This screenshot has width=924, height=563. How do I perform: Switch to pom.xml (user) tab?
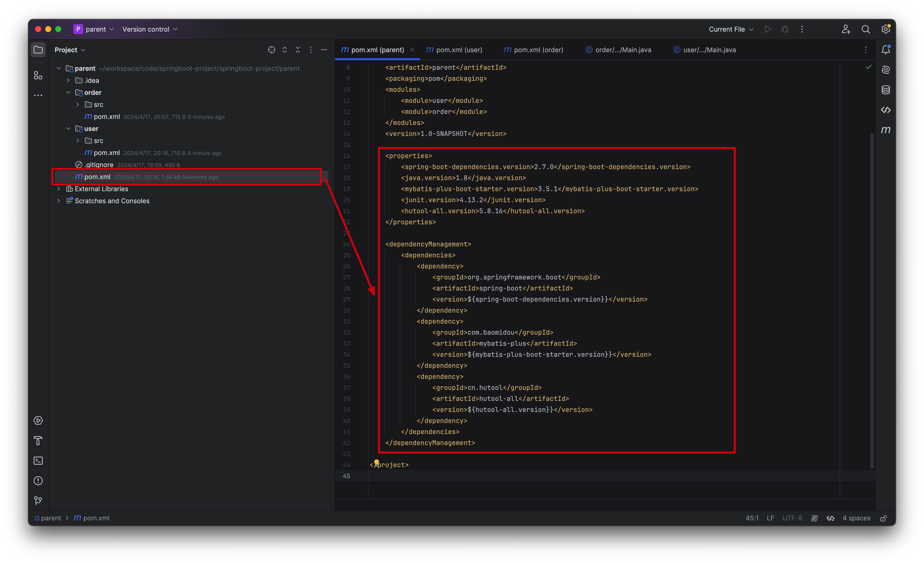tap(454, 50)
